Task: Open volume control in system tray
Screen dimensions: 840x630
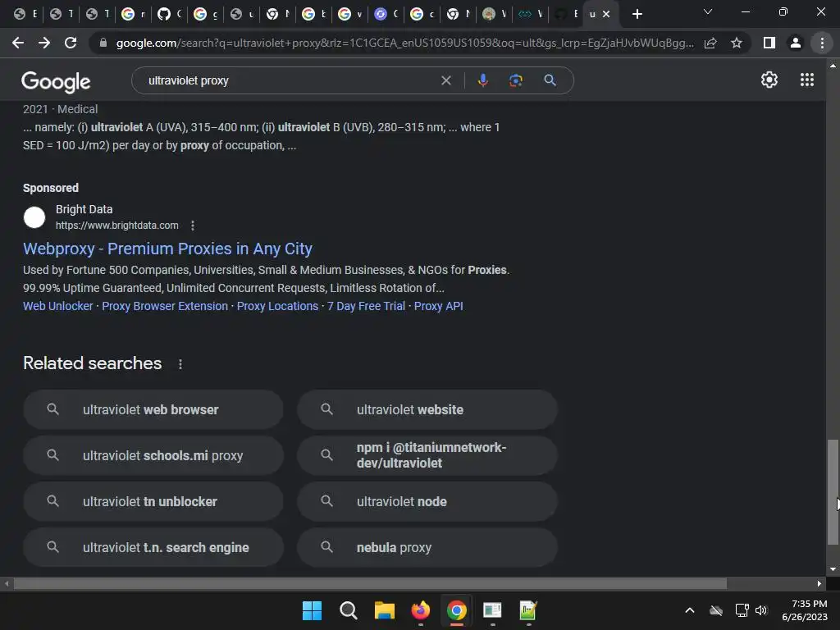Action: [760, 610]
